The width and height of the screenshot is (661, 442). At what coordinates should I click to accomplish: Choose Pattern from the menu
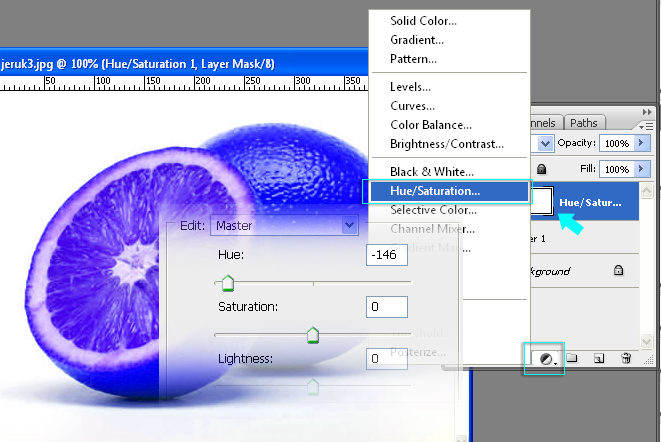point(413,59)
